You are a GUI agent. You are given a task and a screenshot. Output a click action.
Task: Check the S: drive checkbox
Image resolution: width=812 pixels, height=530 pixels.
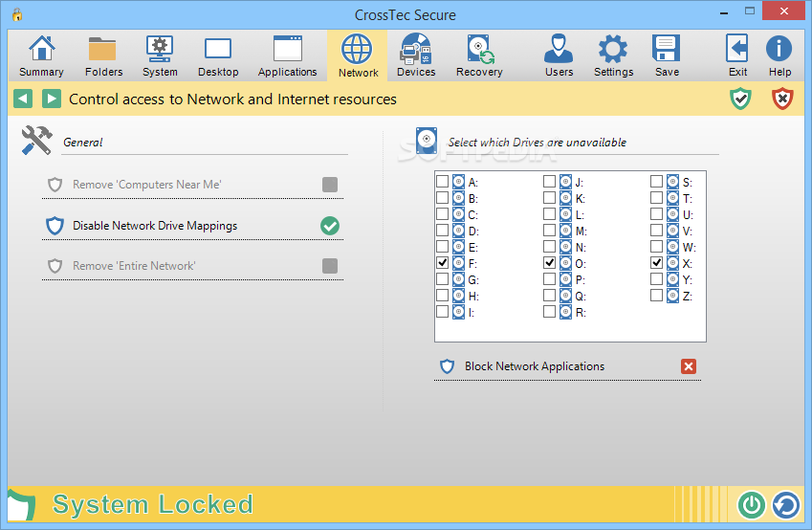tap(657, 182)
